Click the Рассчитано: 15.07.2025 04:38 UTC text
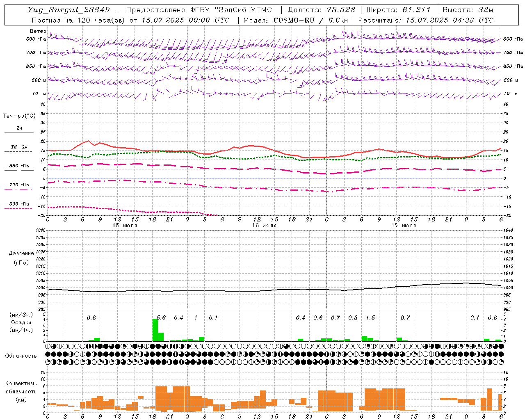The height and width of the screenshot is (420, 525). pyautogui.click(x=426, y=20)
